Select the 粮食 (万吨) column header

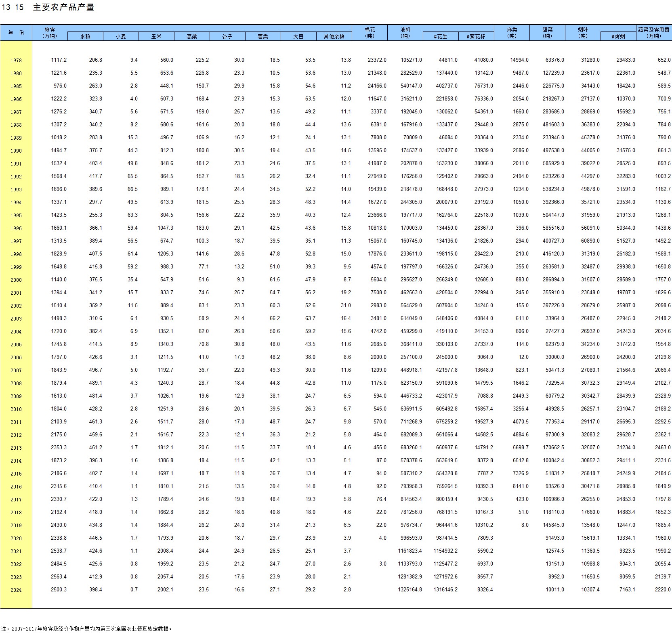point(50,33)
